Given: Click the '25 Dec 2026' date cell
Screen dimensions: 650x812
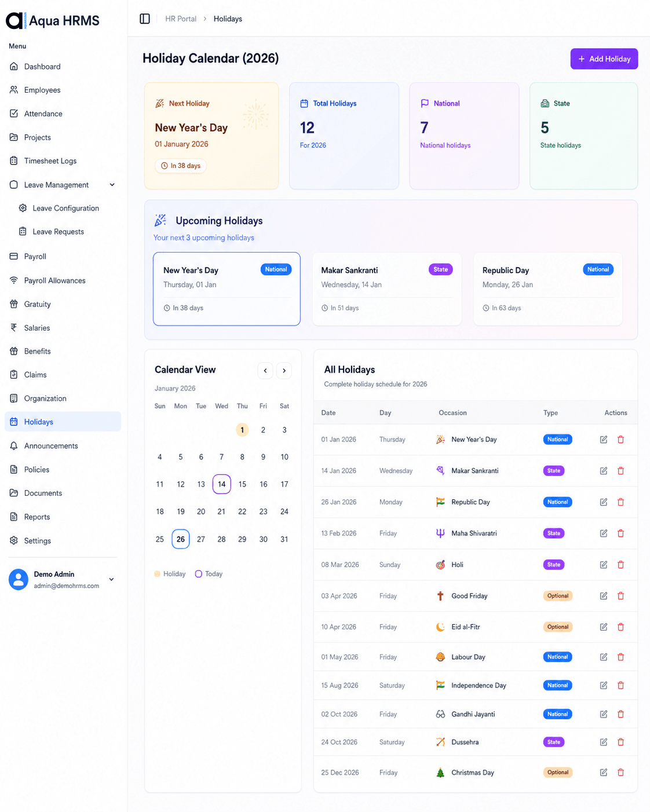Looking at the screenshot, I should click(340, 773).
